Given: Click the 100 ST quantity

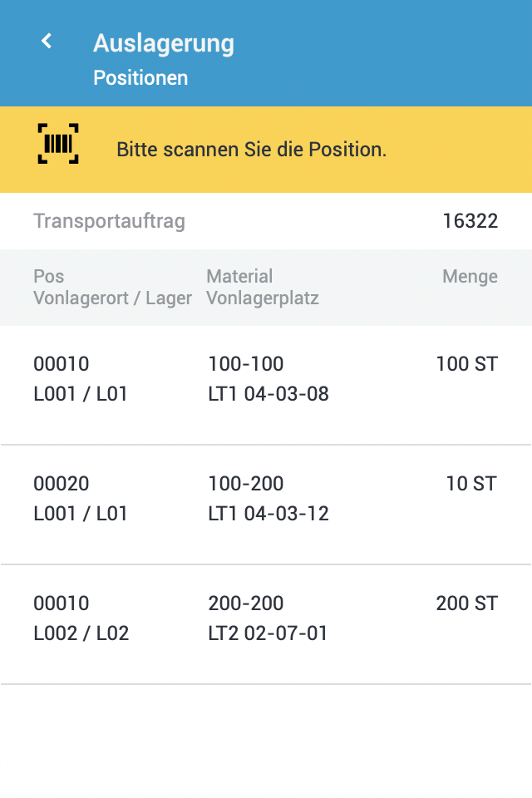Looking at the screenshot, I should coord(466,364).
